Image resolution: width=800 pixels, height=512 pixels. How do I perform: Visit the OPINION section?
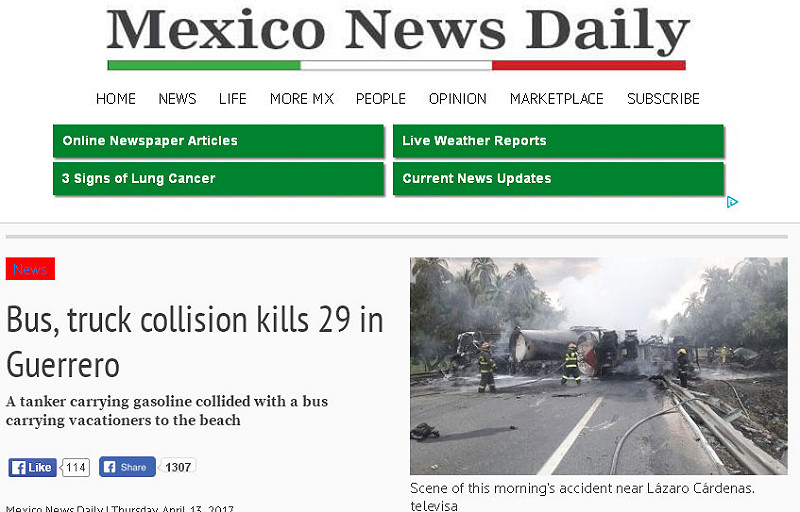point(458,98)
